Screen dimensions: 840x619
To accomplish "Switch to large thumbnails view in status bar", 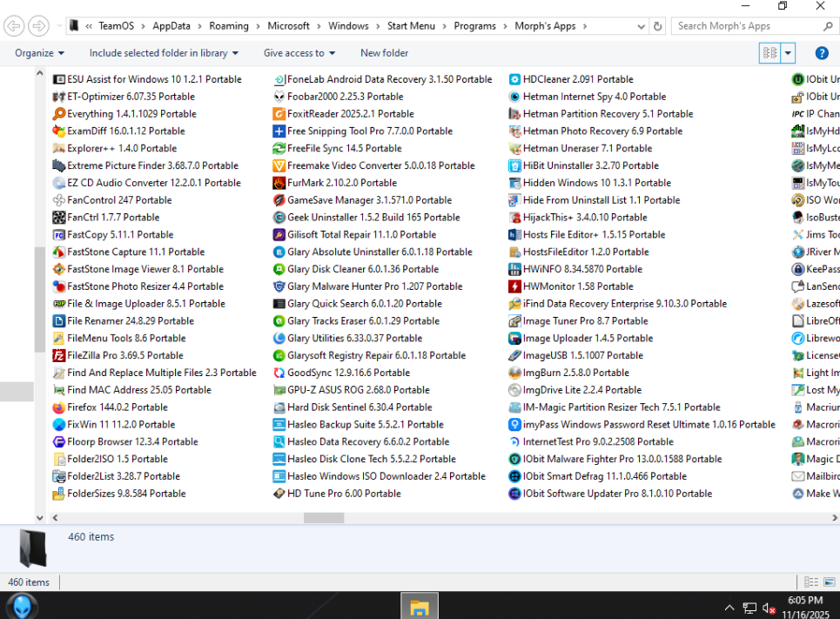I will point(830,582).
